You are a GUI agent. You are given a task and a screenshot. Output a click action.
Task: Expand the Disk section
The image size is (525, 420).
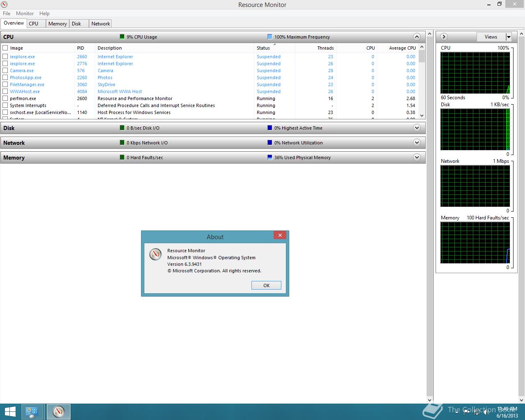(417, 128)
